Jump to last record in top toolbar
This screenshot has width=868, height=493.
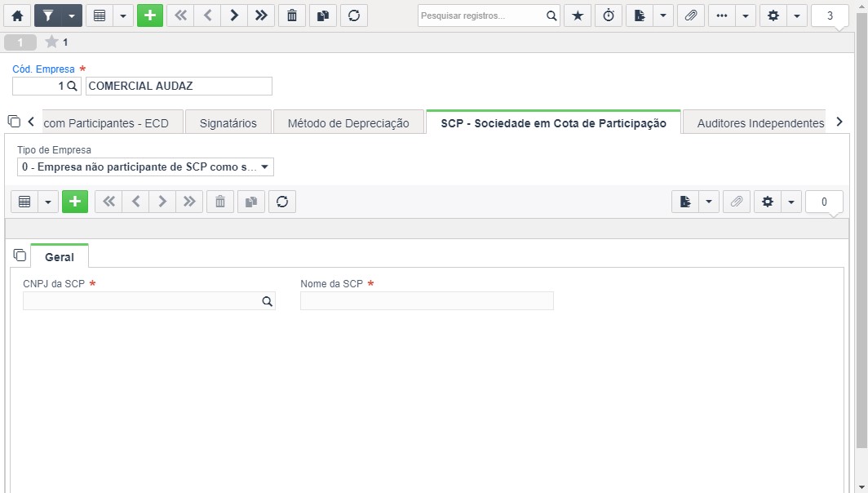click(x=261, y=16)
